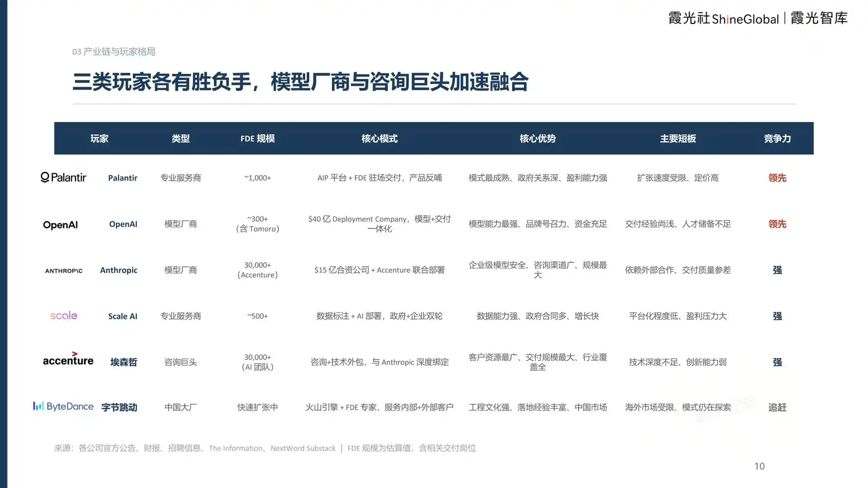Viewport: 868px width, 488px height.
Task: Click the 快速扩张中 cell
Action: tap(258, 407)
